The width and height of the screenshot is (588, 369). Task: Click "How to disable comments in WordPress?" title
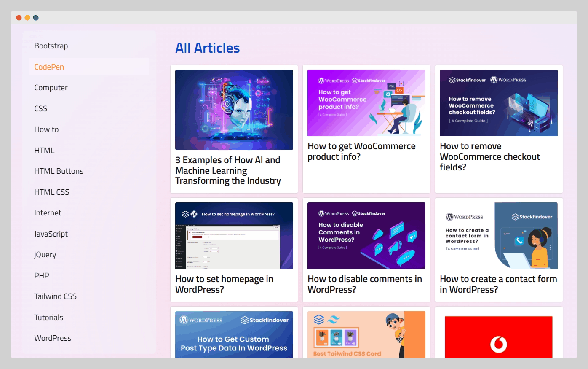(x=365, y=284)
